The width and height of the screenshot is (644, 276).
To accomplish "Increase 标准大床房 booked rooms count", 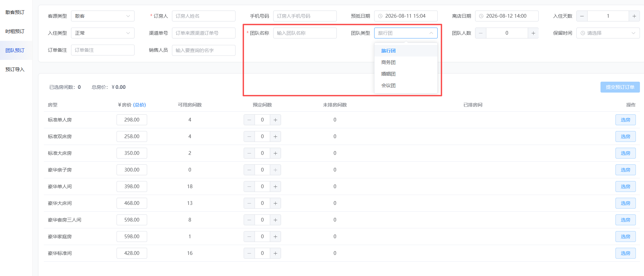I will [275, 153].
